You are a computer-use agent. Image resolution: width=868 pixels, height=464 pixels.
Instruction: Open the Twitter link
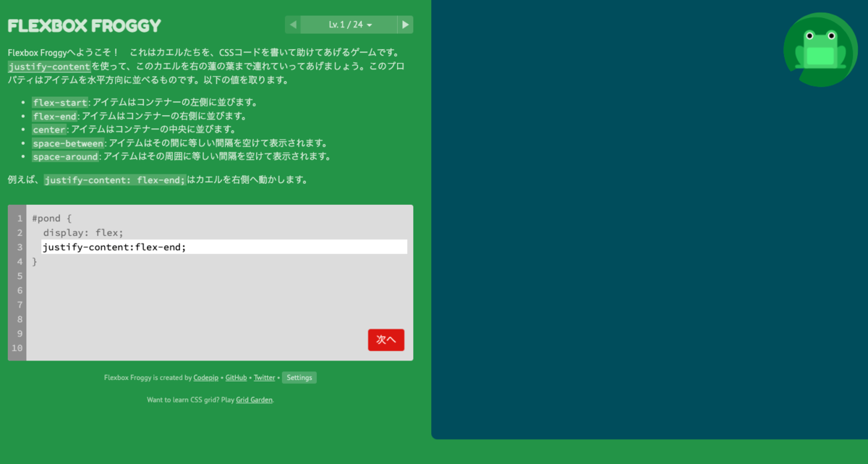click(264, 378)
